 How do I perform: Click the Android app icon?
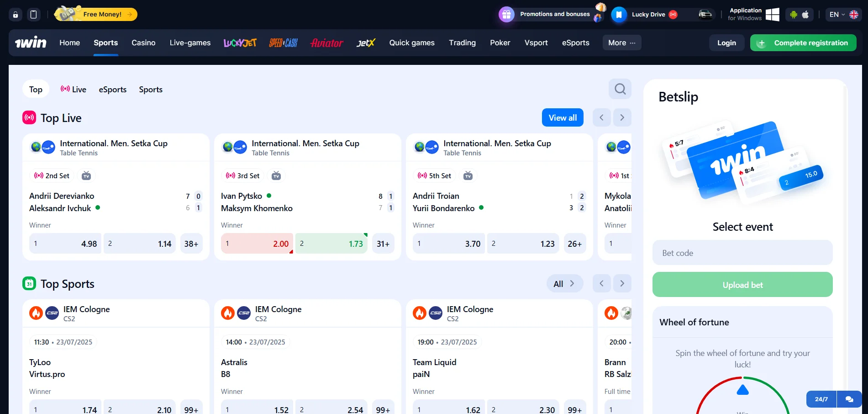click(x=794, y=15)
